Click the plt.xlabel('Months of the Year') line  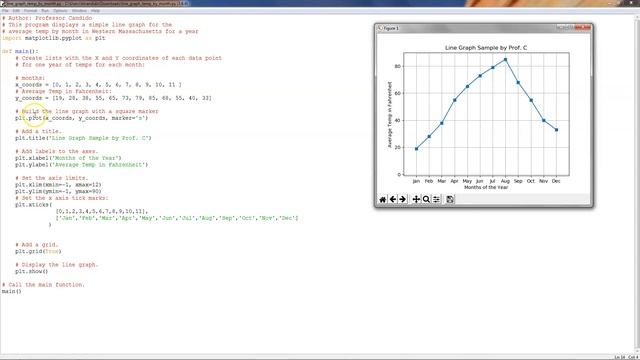tap(68, 158)
